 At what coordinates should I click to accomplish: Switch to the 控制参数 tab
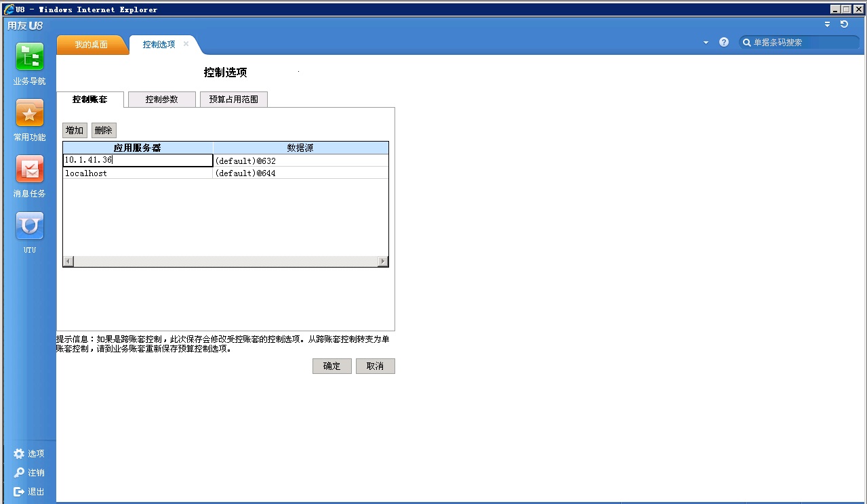162,100
